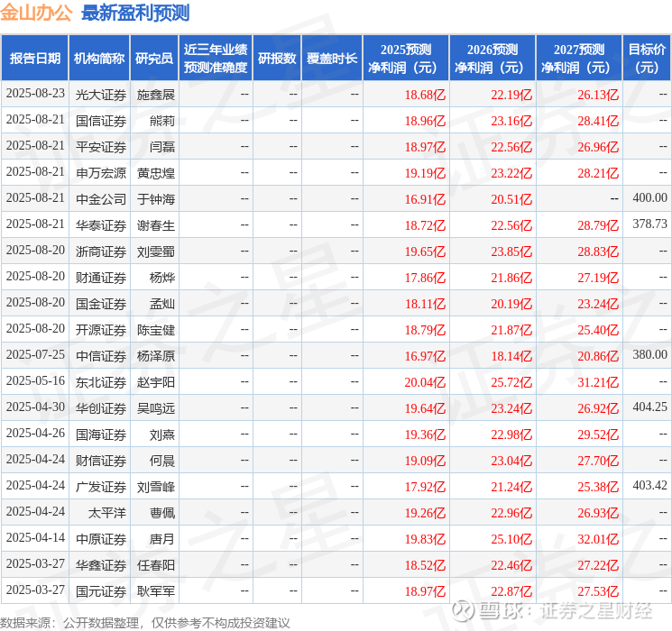Select the 广发证券 institution cell
Image resolution: width=672 pixels, height=631 pixels.
point(101,487)
